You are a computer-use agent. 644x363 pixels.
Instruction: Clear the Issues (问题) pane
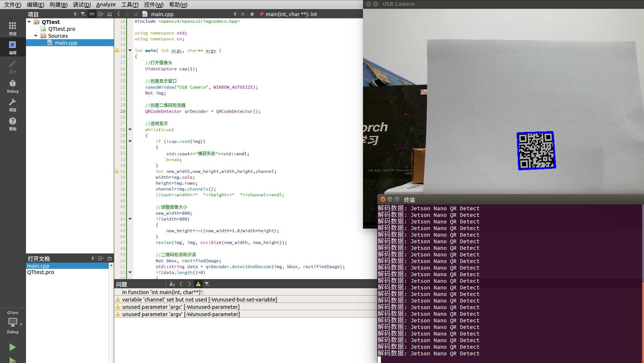[x=172, y=284]
